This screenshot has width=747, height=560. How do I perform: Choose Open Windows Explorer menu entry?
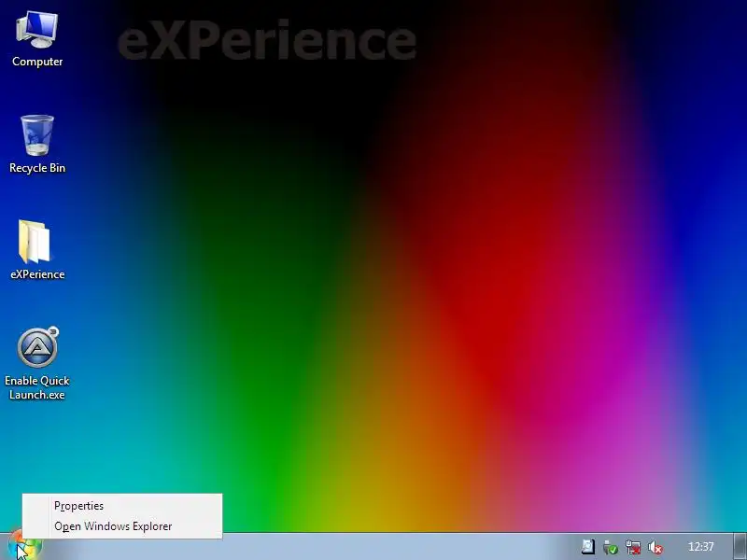[122, 526]
